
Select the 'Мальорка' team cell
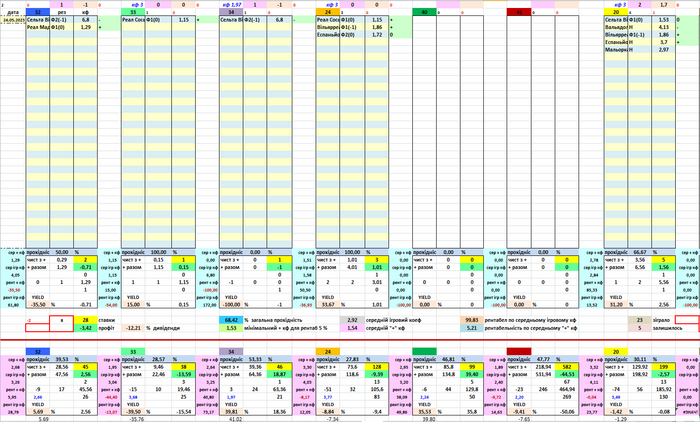(x=616, y=50)
